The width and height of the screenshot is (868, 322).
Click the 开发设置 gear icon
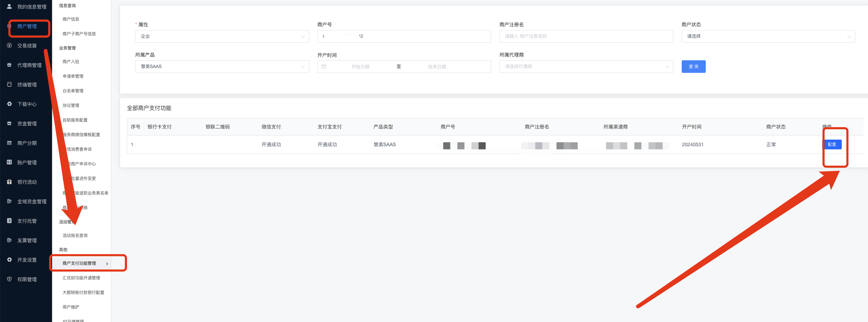10,260
